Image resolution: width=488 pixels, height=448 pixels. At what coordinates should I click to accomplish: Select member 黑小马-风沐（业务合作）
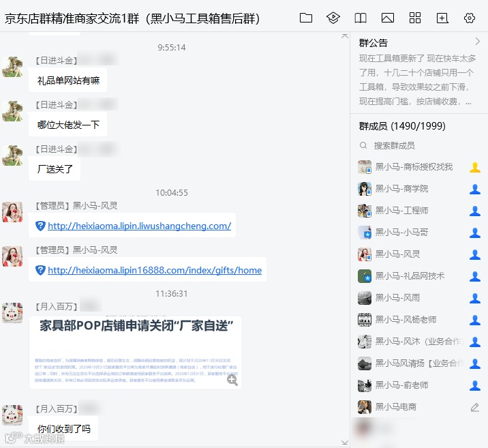coord(419,342)
